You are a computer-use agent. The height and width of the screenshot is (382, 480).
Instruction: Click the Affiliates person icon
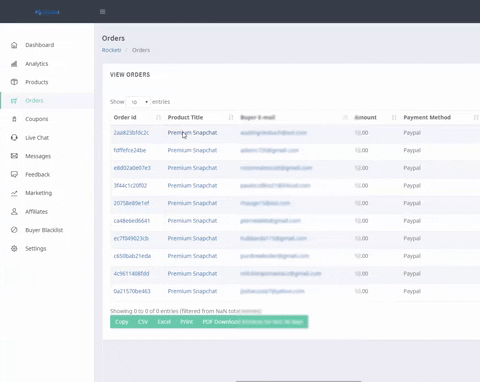[14, 211]
